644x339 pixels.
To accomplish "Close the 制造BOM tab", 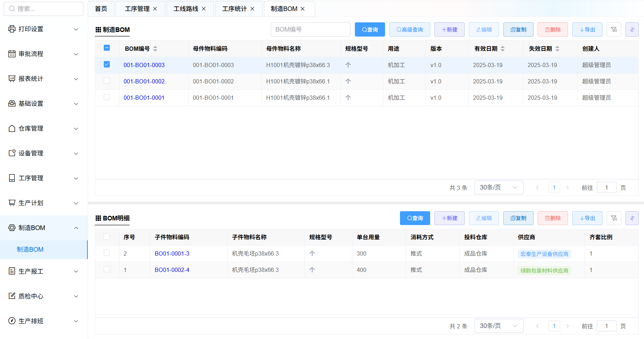I will click(x=303, y=9).
